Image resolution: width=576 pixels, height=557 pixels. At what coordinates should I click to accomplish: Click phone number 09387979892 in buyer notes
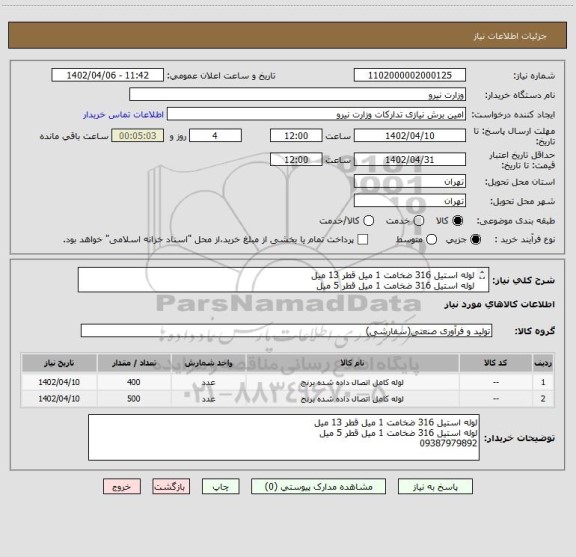(x=448, y=443)
